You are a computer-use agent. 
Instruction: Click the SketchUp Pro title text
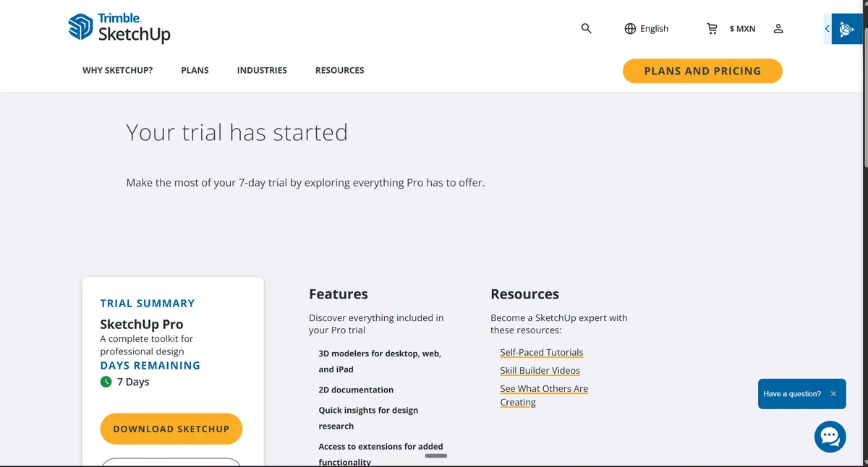[x=142, y=324]
